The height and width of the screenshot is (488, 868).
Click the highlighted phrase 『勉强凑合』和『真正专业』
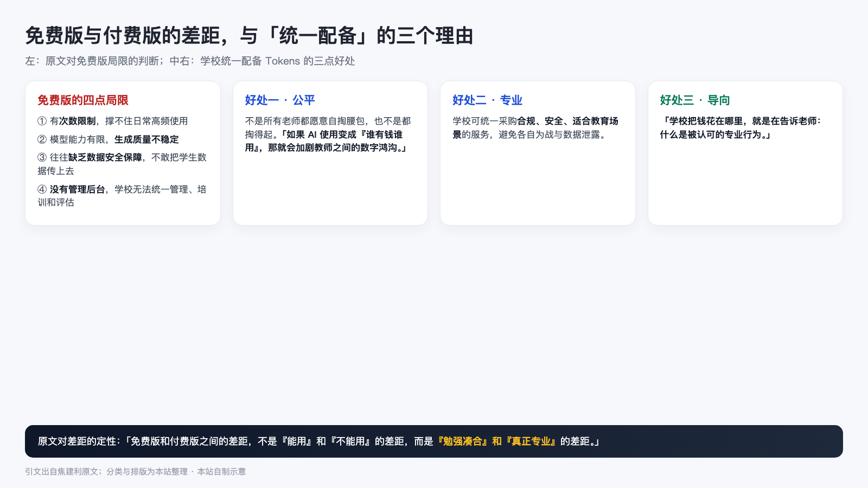point(497,441)
